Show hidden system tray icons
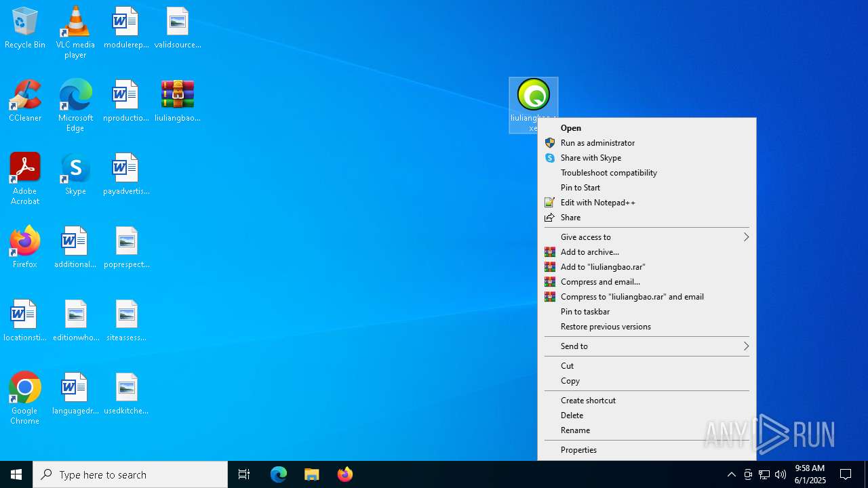Screen dimensions: 868x488 731,474
